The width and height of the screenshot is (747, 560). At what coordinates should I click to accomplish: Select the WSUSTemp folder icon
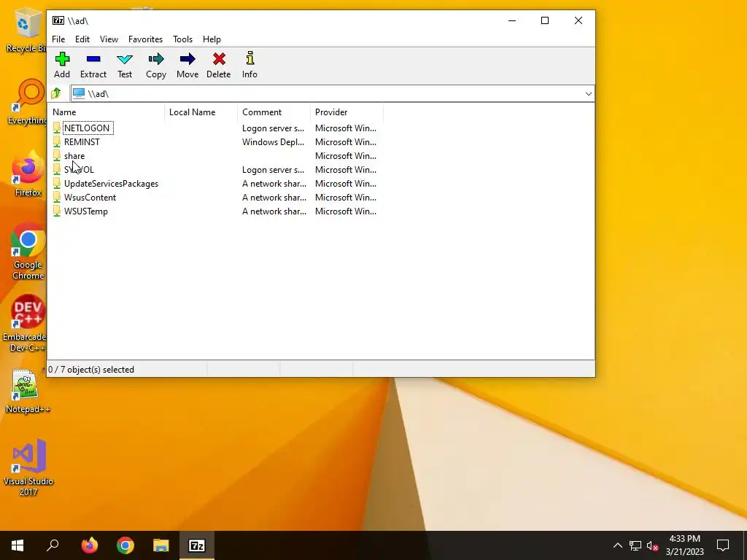tap(57, 211)
